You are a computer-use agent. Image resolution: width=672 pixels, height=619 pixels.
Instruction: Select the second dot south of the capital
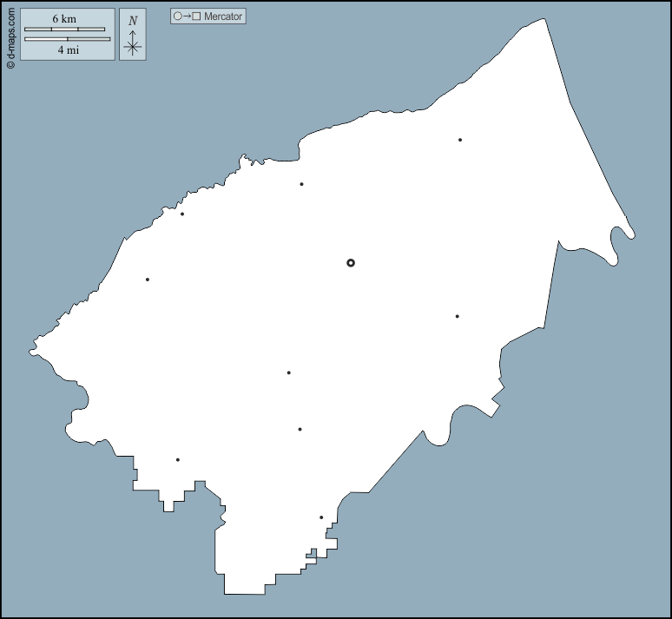(300, 429)
